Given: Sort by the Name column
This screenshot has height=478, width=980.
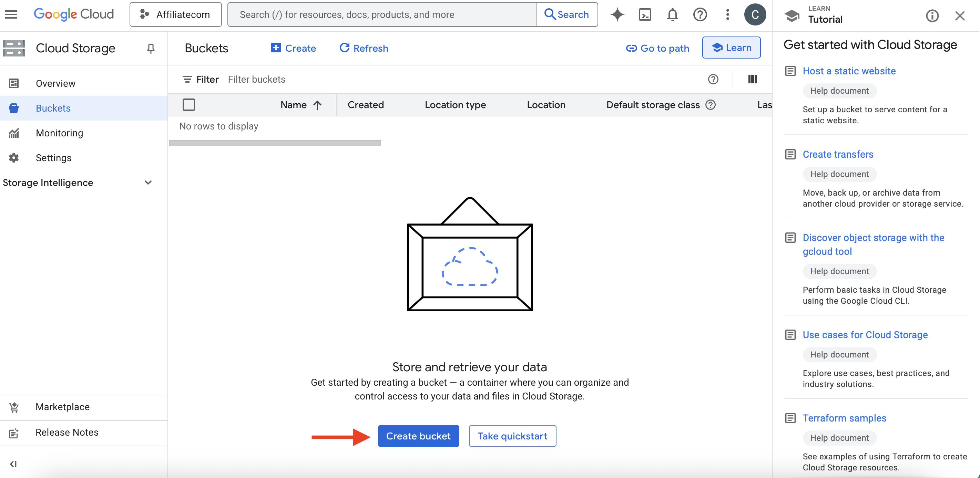Looking at the screenshot, I should (293, 105).
